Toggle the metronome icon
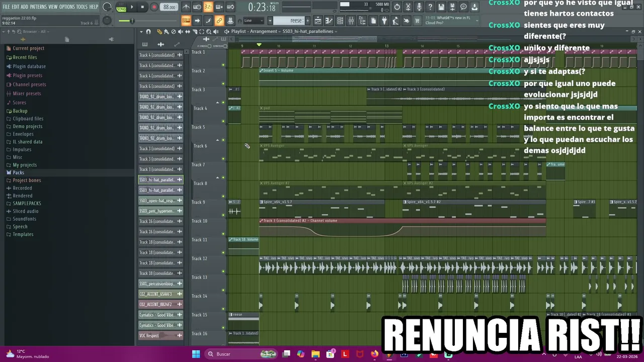 click(186, 7)
